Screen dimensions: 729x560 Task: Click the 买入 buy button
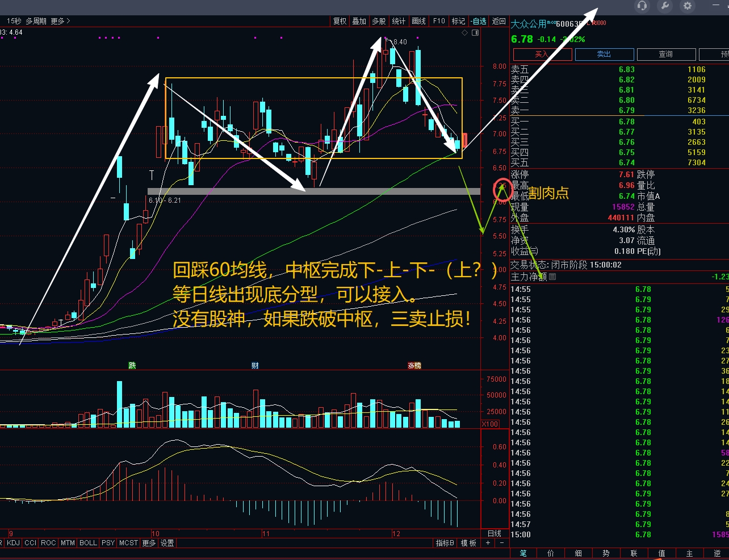click(x=542, y=55)
